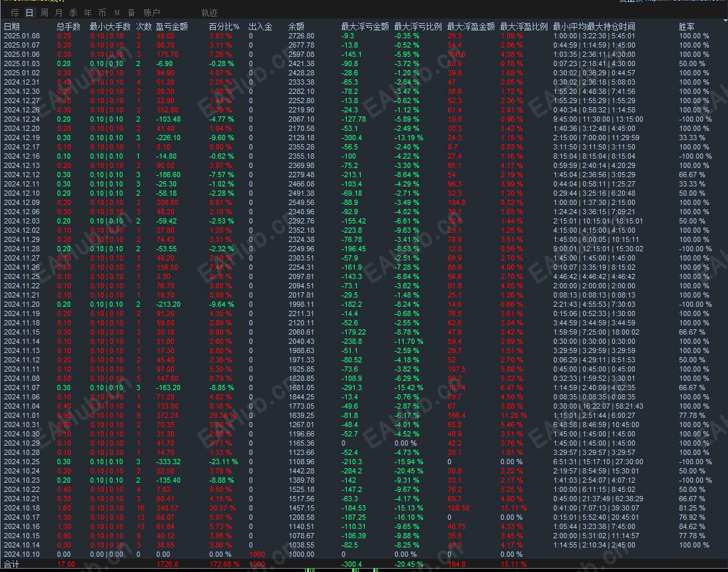Click total lots value 17.00

pyautogui.click(x=66, y=564)
